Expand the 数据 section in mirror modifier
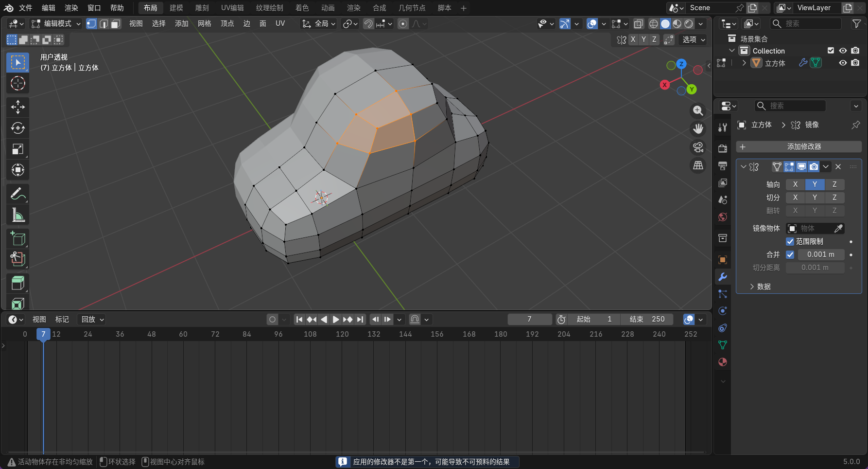 (760, 287)
